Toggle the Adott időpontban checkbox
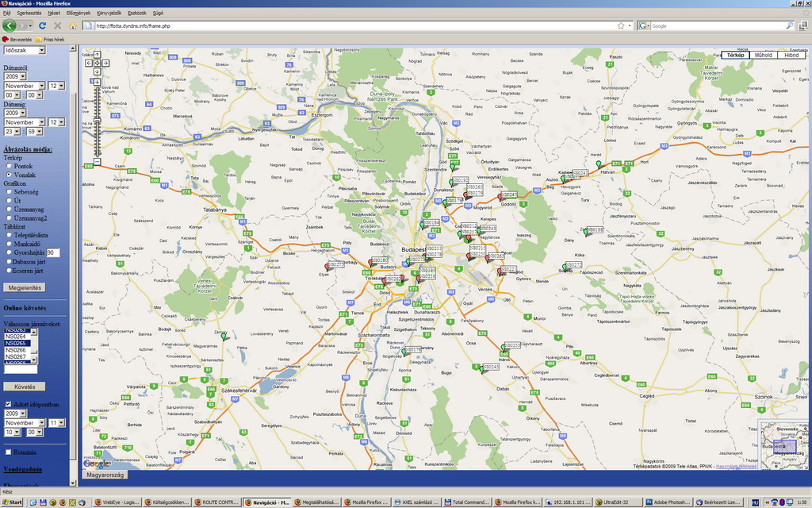This screenshot has width=812, height=508. (x=8, y=404)
